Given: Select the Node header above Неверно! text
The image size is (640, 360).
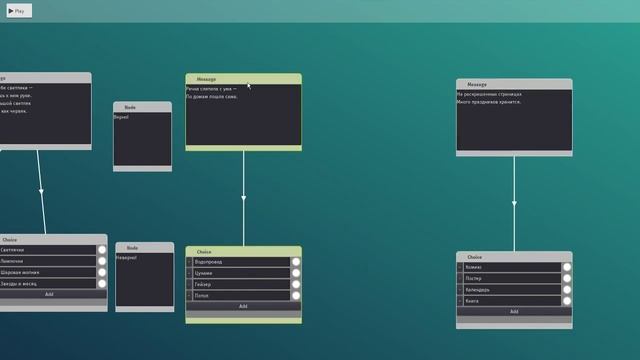Looking at the screenshot, I should click(145, 247).
